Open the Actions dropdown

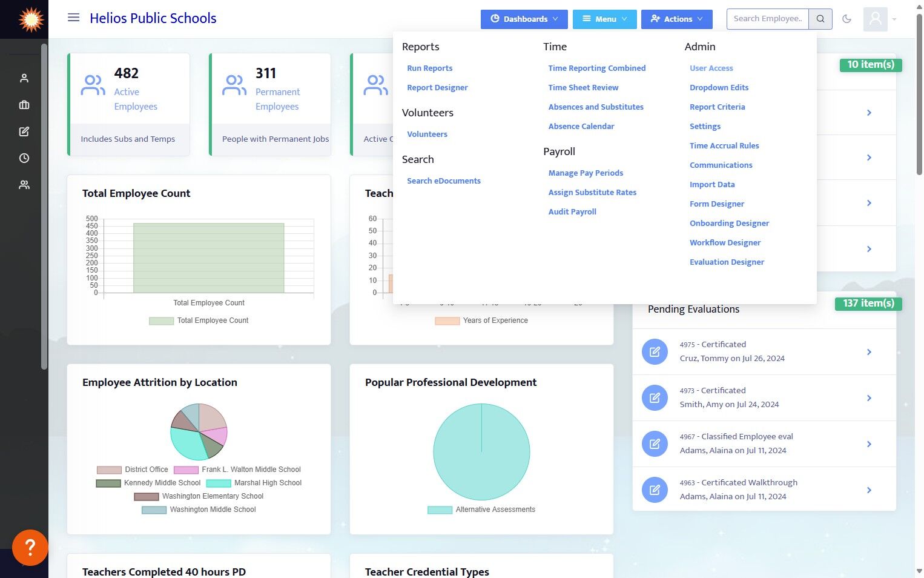(677, 19)
